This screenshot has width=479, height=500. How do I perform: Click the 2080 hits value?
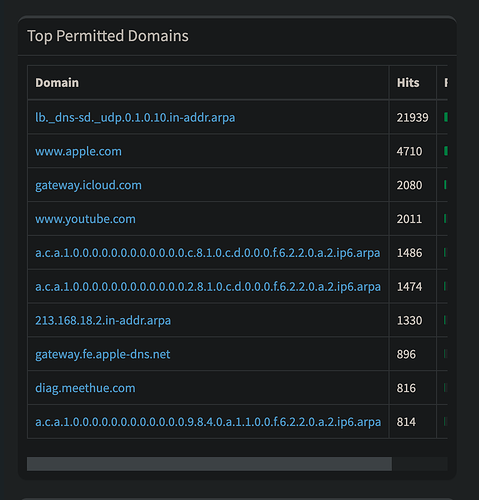[x=409, y=185]
